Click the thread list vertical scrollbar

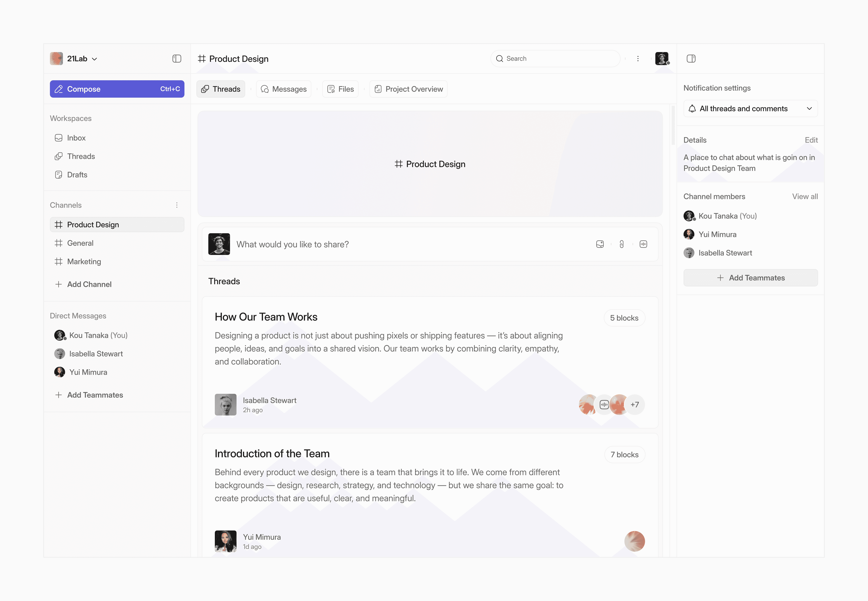(x=673, y=126)
